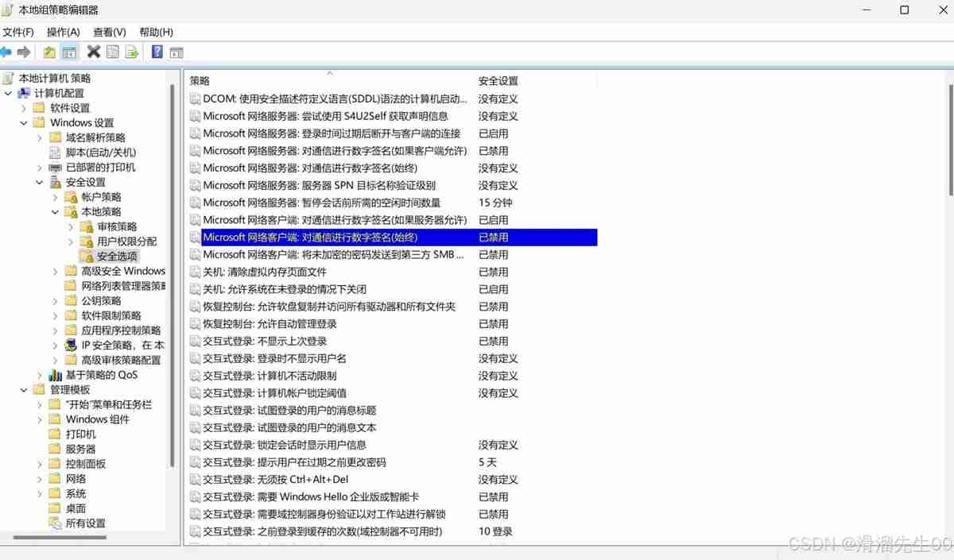Click the show/hide console tree icon
Screen dimensions: 954x560
click(x=68, y=51)
